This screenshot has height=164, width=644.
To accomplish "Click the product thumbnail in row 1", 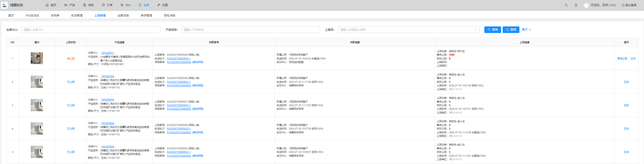I will 37,58.
